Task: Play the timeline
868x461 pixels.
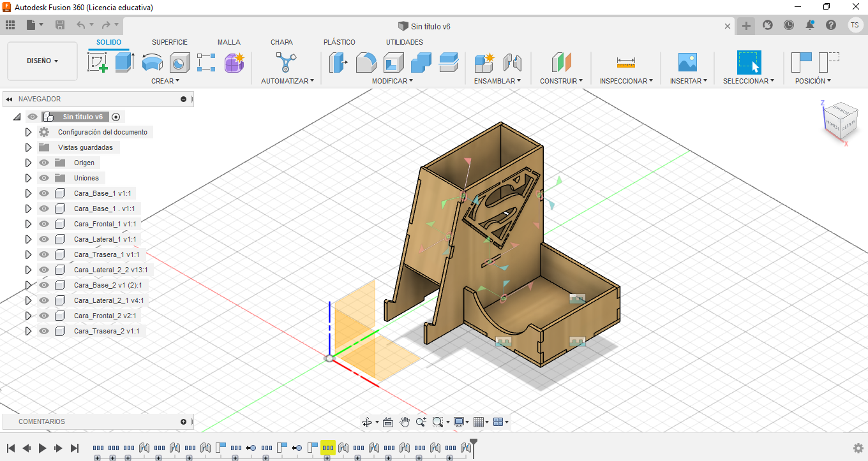Action: (43, 448)
